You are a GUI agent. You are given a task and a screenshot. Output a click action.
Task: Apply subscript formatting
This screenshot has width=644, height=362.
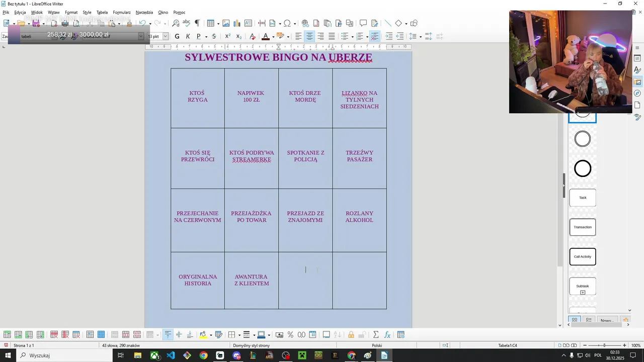pos(238,36)
